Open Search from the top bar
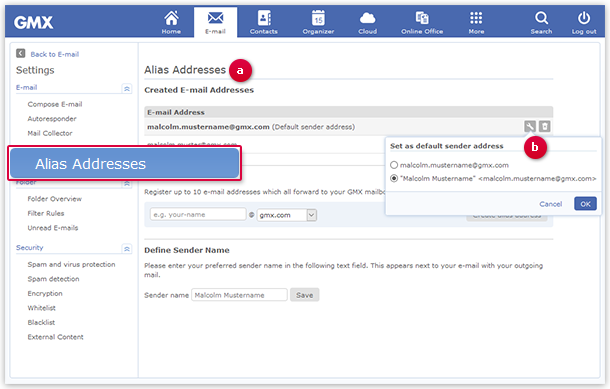 click(541, 23)
